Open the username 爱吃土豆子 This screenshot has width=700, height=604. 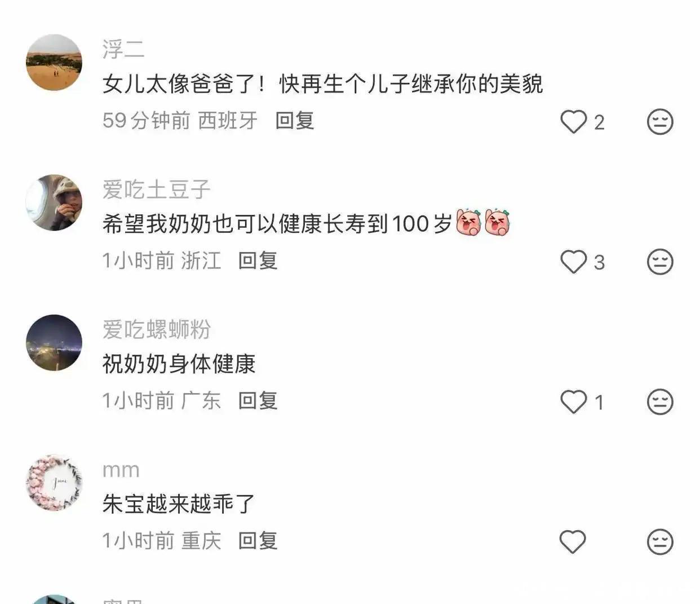[156, 189]
